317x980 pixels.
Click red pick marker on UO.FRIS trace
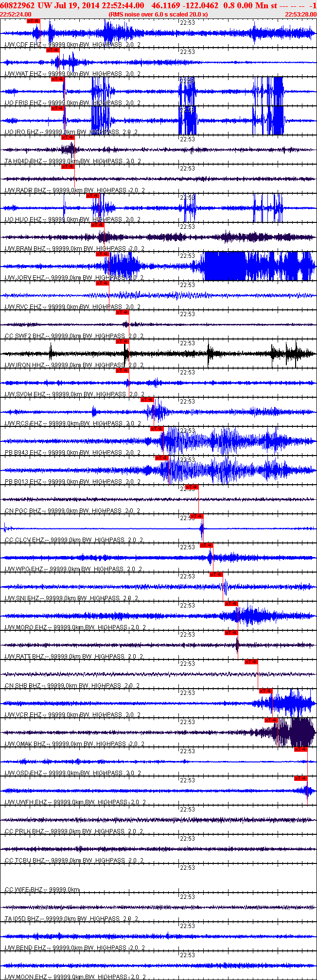[57, 79]
